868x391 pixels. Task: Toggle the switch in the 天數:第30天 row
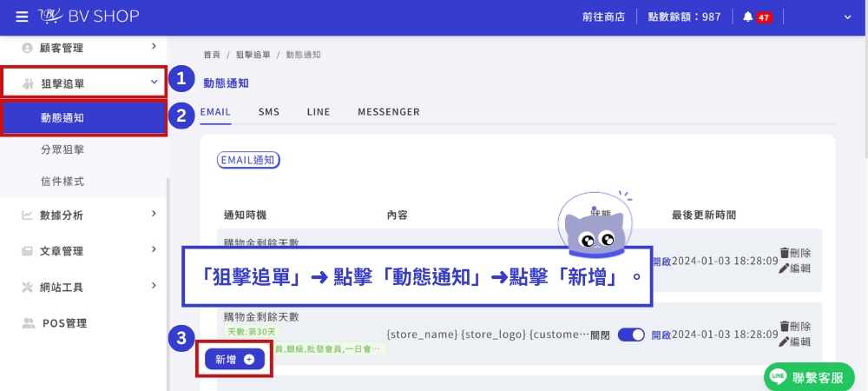click(x=631, y=335)
